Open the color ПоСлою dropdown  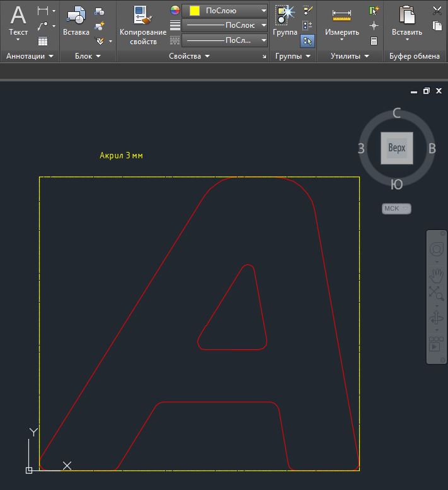click(224, 11)
